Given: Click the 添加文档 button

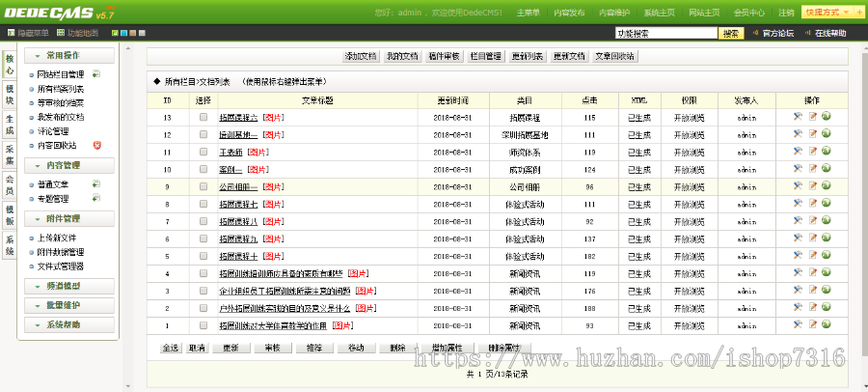Looking at the screenshot, I should point(361,56).
